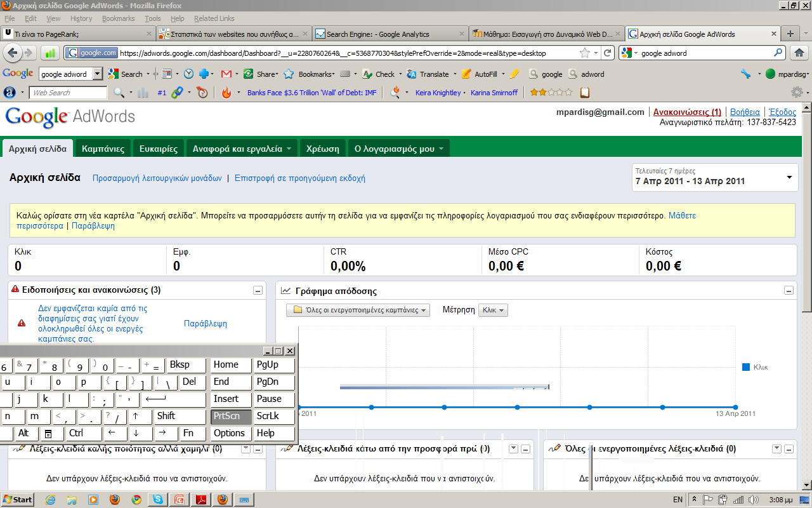Click the Ανακοινώσεις (1) link
This screenshot has width=812, height=508.
coord(687,112)
